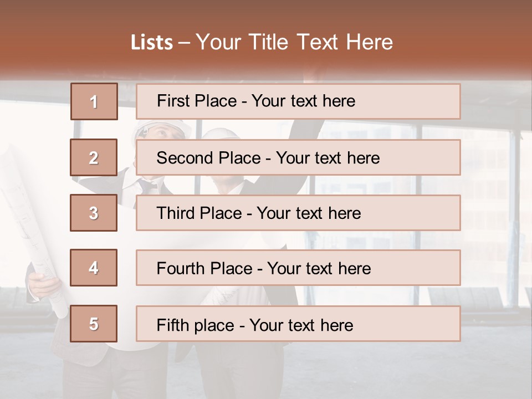Select the Fifth place text bar
Screen dimensions: 532x399
click(298, 324)
